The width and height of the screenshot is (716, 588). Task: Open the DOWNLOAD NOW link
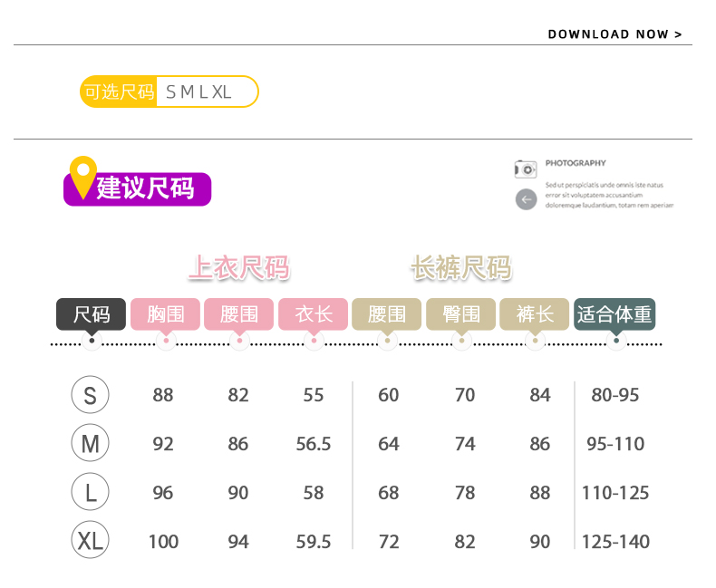click(614, 34)
